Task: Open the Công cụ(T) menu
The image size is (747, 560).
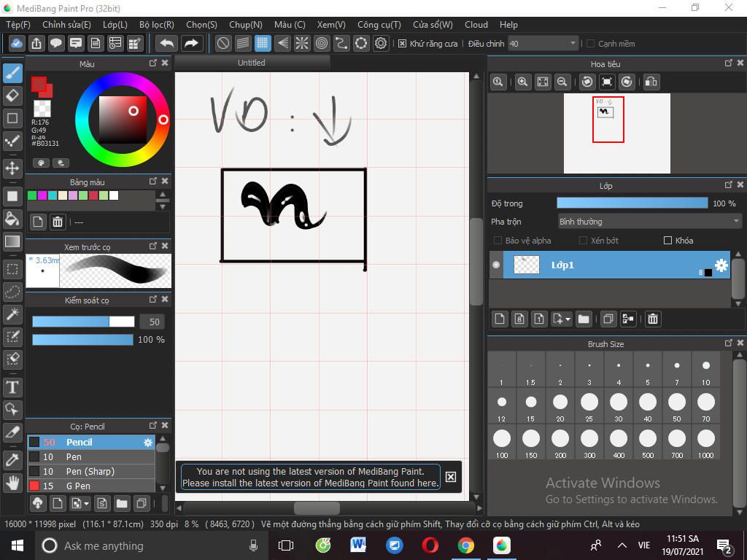Action: point(379,25)
